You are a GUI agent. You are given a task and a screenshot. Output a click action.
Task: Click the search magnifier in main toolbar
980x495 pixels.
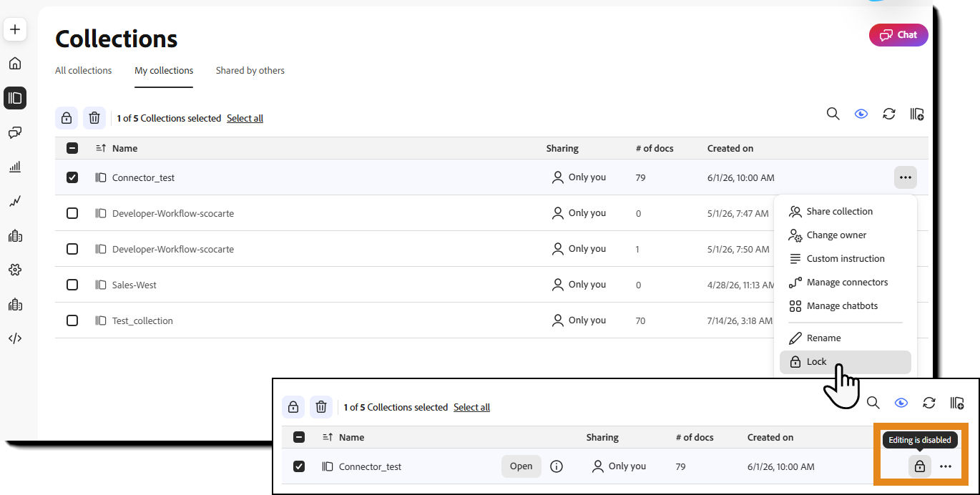coord(833,114)
